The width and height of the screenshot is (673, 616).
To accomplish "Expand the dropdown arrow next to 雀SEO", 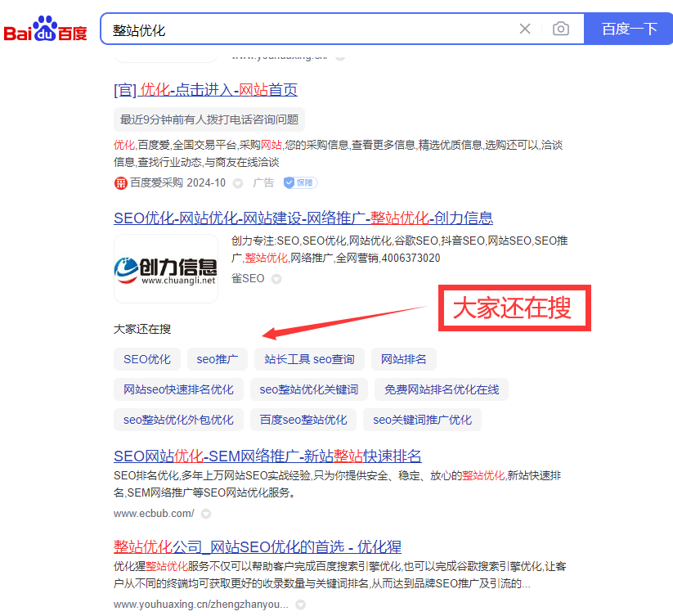I will coord(277,279).
